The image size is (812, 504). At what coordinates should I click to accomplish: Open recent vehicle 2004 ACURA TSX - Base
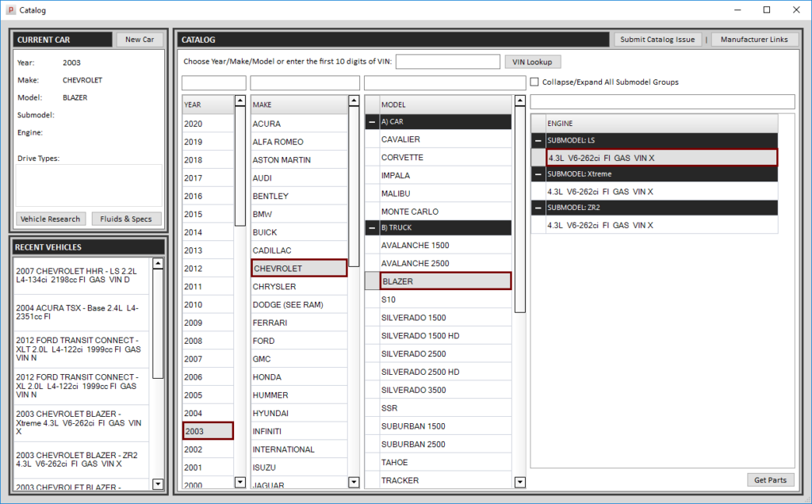82,312
